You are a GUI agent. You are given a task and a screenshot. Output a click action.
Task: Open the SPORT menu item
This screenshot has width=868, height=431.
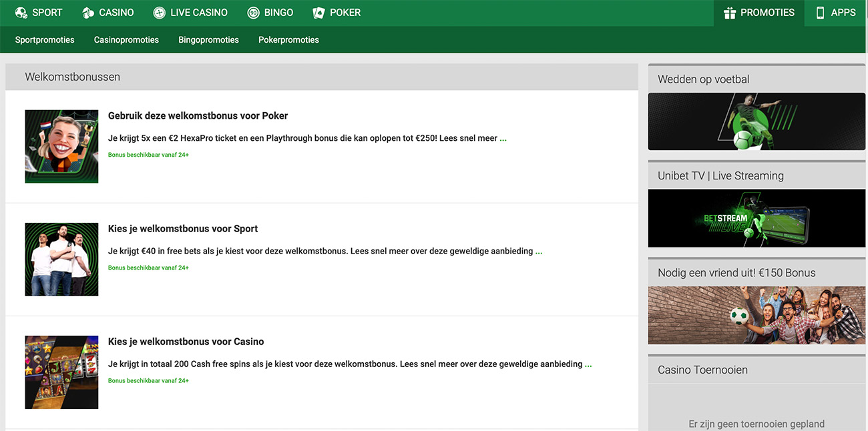tap(39, 13)
